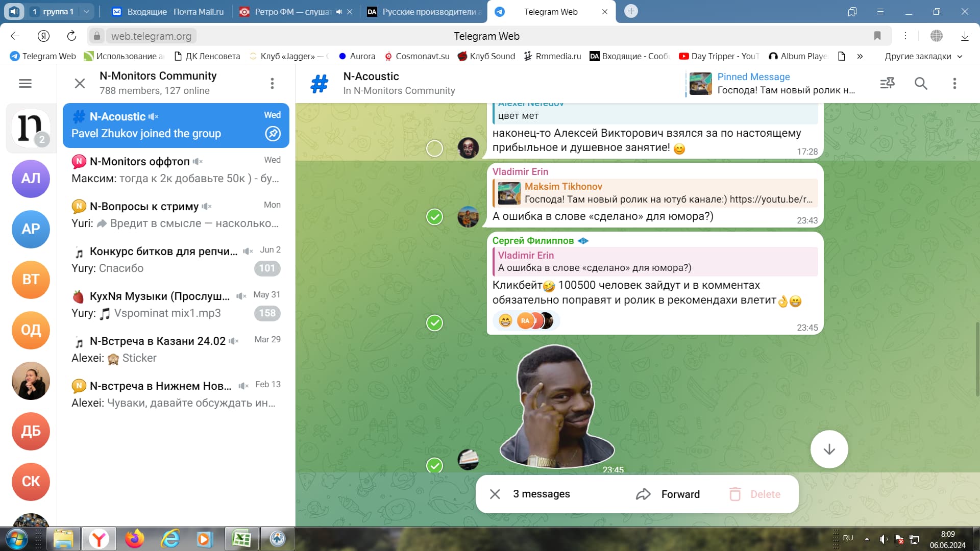Open a new browser tab

click(631, 11)
